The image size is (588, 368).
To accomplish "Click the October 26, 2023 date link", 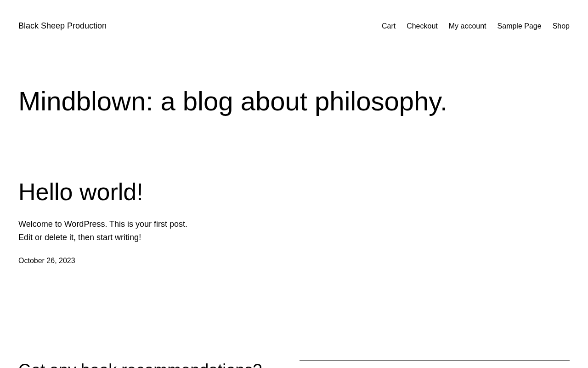I will click(47, 260).
